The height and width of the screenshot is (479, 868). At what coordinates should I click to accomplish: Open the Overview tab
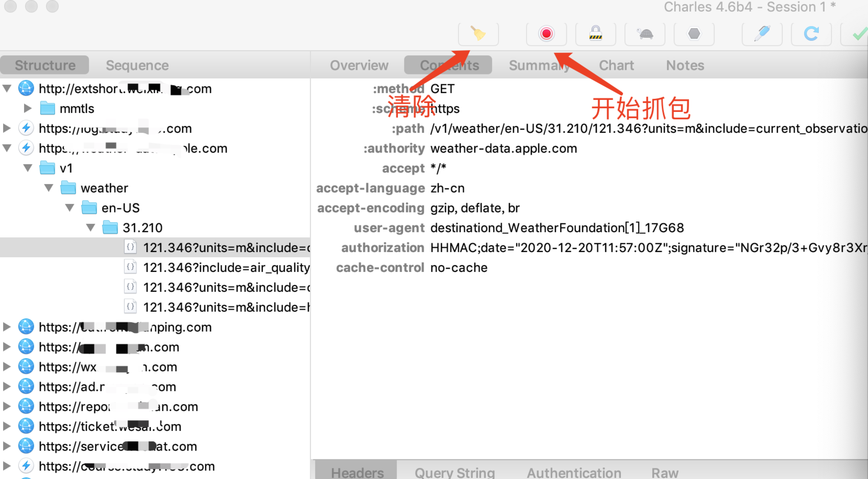359,65
